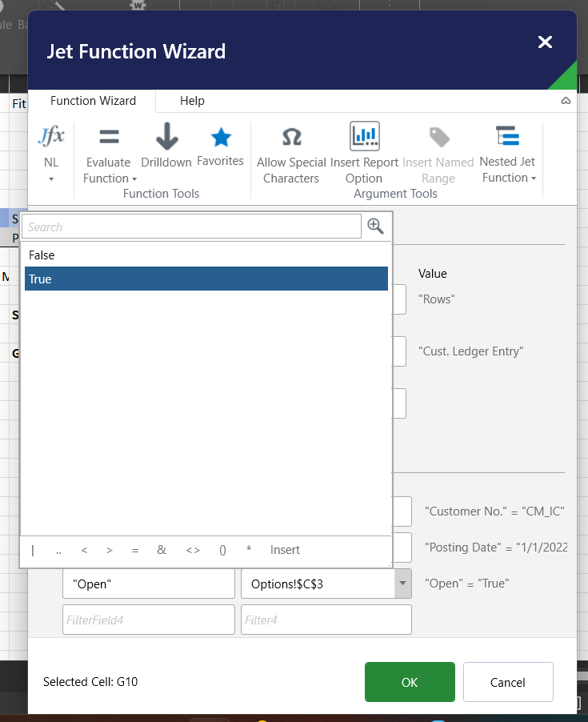Click the "Customer No." = "CM_IC" value

click(x=494, y=511)
